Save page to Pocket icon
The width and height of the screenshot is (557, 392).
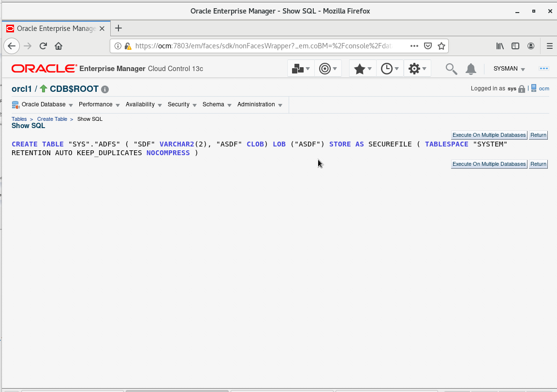[428, 46]
